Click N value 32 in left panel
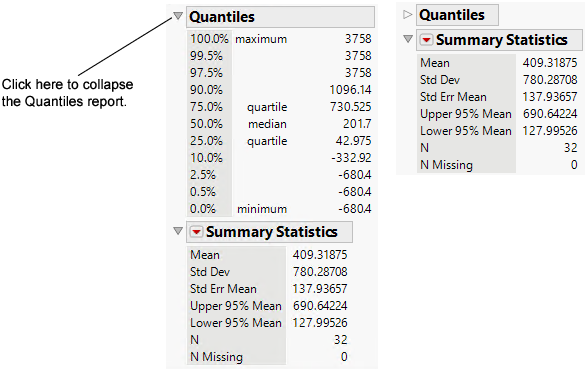The height and width of the screenshot is (371, 587). coord(341,340)
